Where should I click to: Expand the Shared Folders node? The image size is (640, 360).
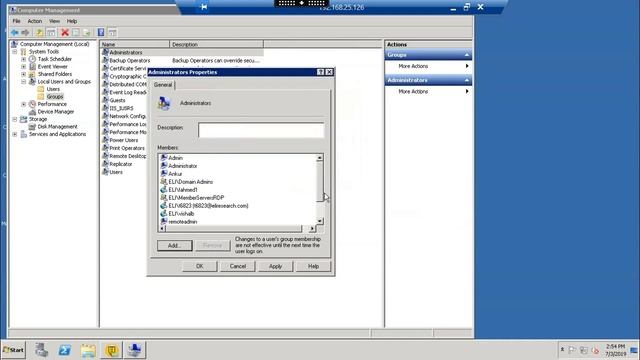24,74
